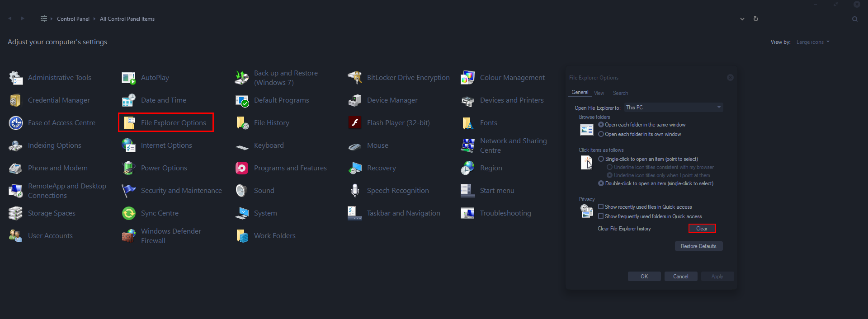Open Ease of Access Centre icon

pos(16,123)
